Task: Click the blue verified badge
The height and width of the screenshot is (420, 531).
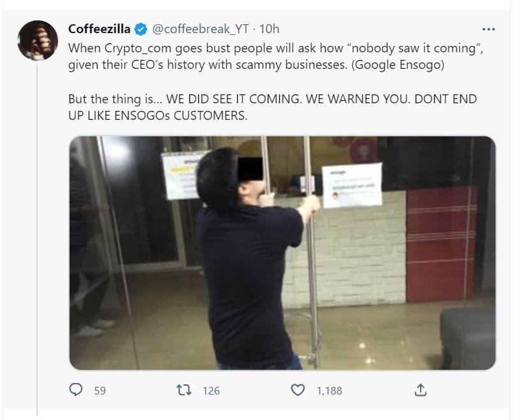Action: [140, 28]
